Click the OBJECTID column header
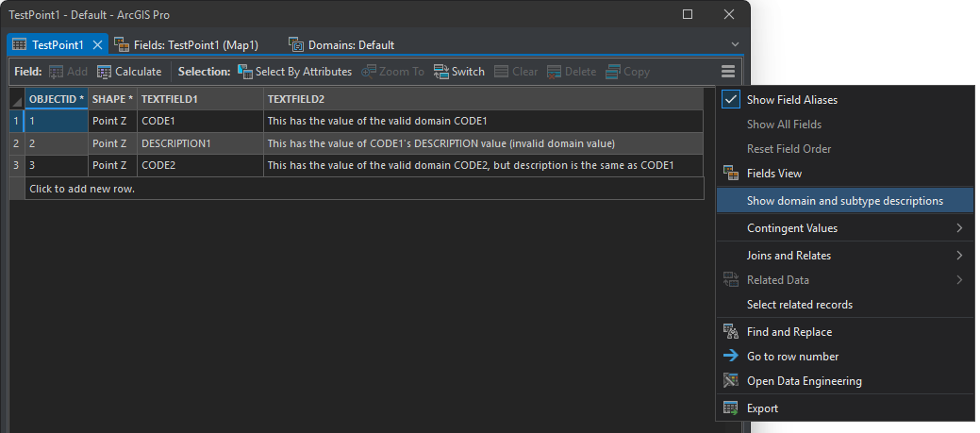980x433 pixels. [x=57, y=99]
